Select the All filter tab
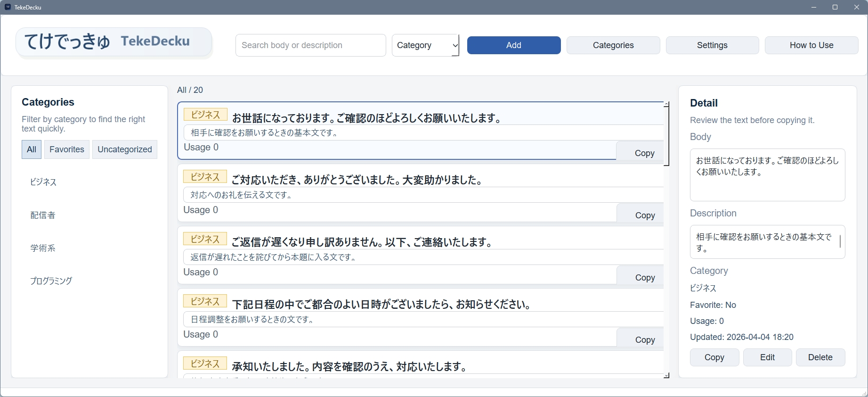Viewport: 868px width, 397px height. (32, 149)
